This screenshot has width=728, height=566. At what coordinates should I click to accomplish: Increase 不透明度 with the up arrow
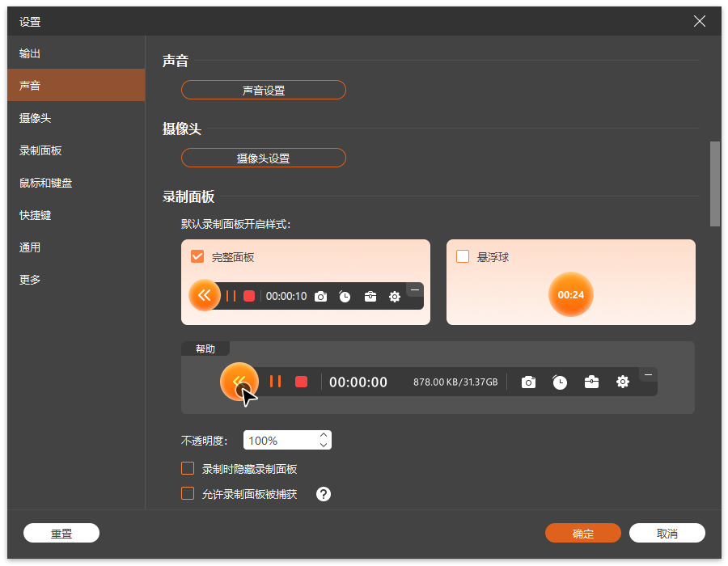click(x=324, y=435)
